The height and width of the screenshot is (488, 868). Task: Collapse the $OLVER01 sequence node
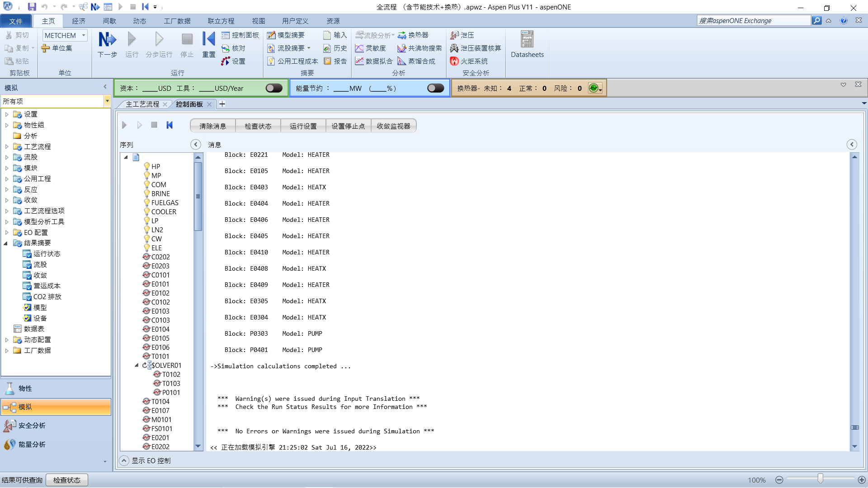[x=137, y=365]
